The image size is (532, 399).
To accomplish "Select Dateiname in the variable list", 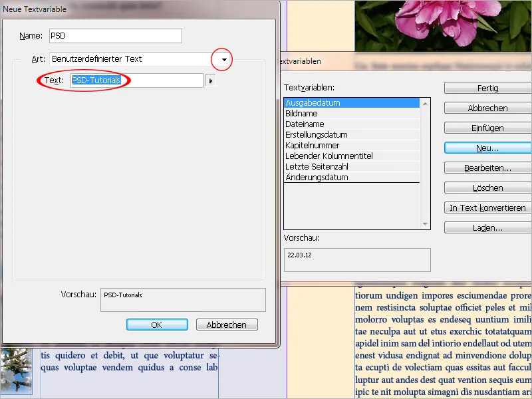I will coord(352,124).
